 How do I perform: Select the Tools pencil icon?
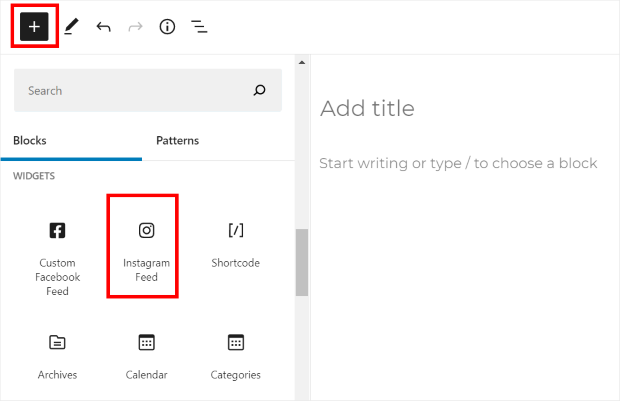70,27
